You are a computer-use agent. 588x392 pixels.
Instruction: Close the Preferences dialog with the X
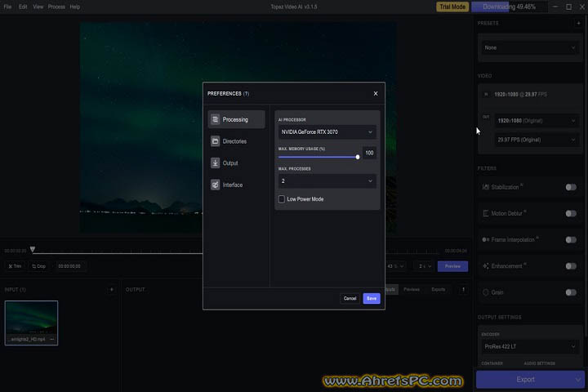click(x=376, y=93)
